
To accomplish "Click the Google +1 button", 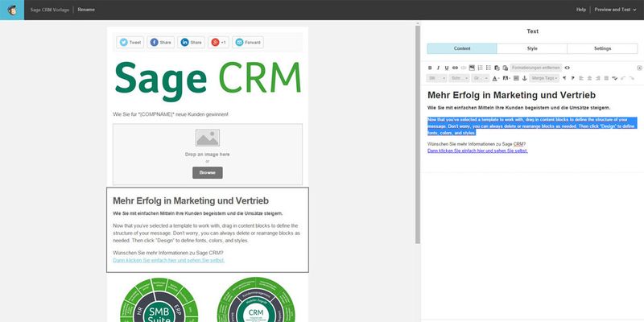I will click(x=218, y=43).
